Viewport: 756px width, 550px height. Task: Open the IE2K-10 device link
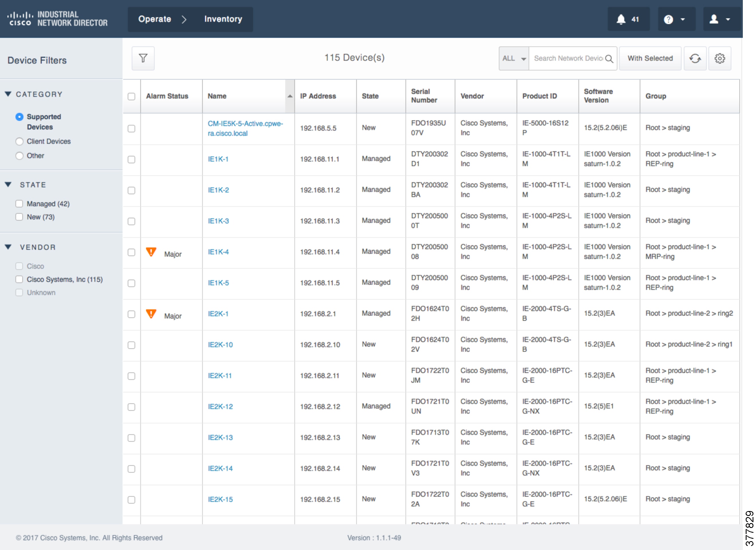(220, 345)
